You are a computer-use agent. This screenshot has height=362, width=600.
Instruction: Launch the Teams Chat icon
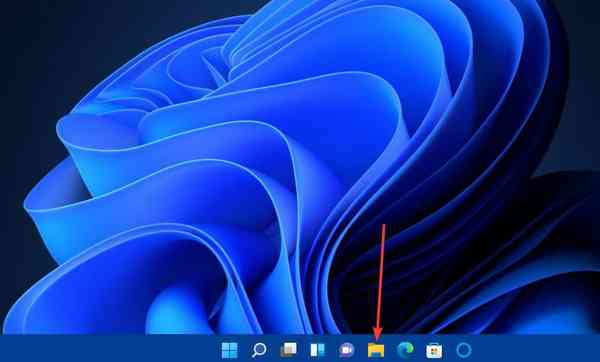(x=347, y=350)
